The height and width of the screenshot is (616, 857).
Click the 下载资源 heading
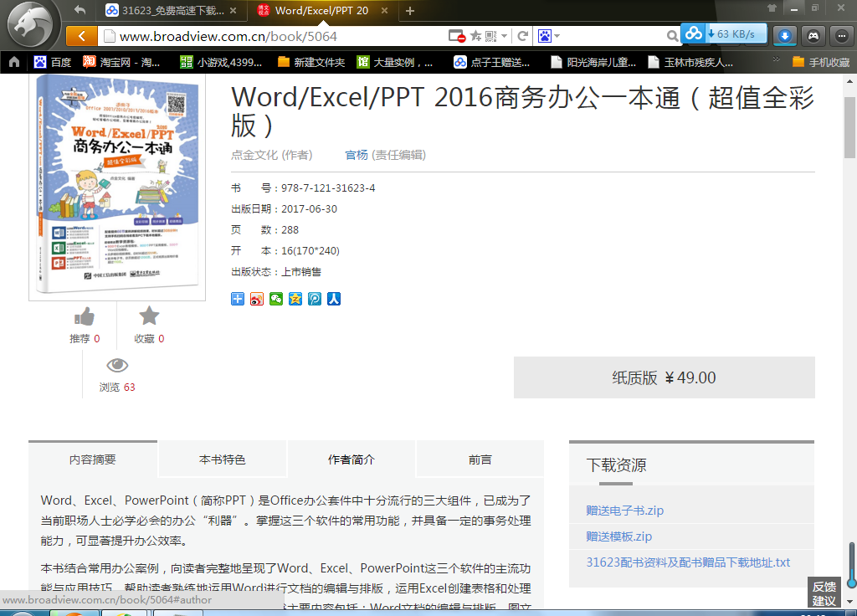(616, 465)
